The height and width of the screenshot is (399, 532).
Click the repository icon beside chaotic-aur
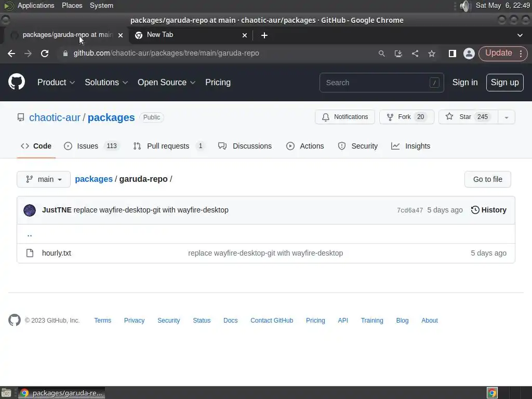click(21, 117)
